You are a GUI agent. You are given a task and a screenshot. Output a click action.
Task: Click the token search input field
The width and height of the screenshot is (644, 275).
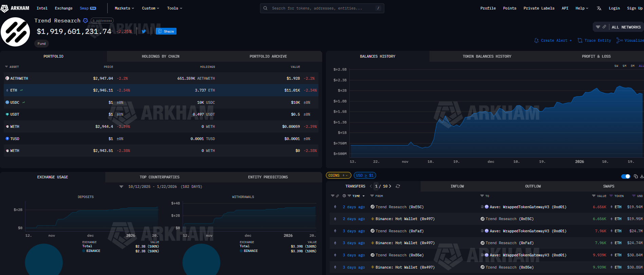point(322,8)
